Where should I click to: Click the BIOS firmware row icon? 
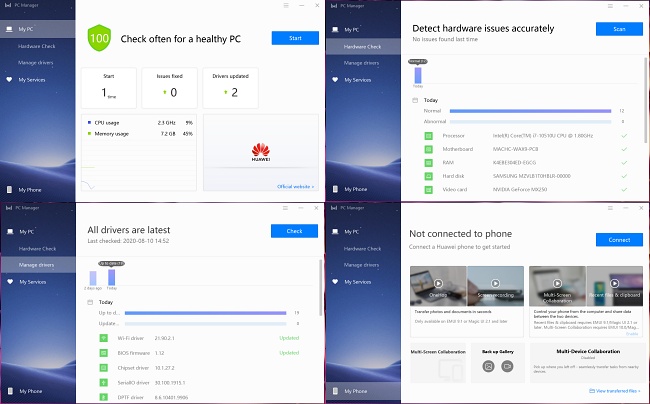(104, 353)
